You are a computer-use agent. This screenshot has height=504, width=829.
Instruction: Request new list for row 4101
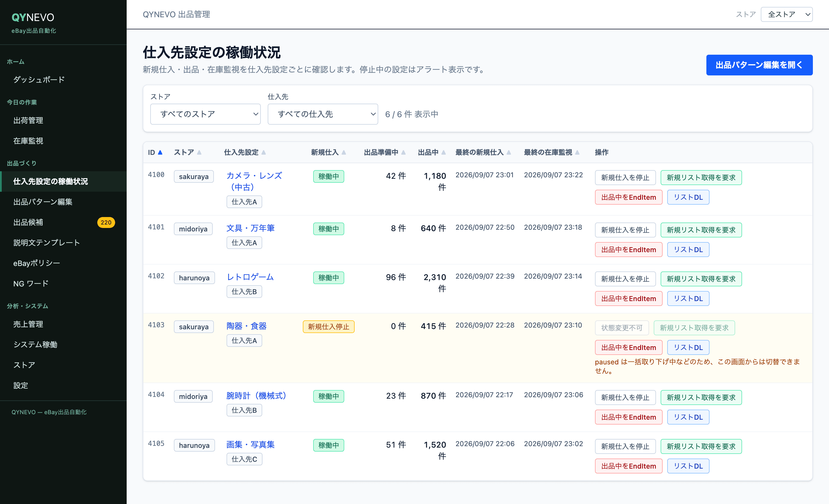coord(701,230)
